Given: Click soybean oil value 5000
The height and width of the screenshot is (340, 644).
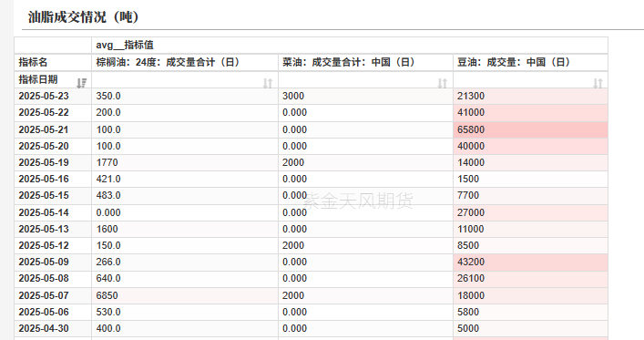Looking at the screenshot, I should 468,329.
